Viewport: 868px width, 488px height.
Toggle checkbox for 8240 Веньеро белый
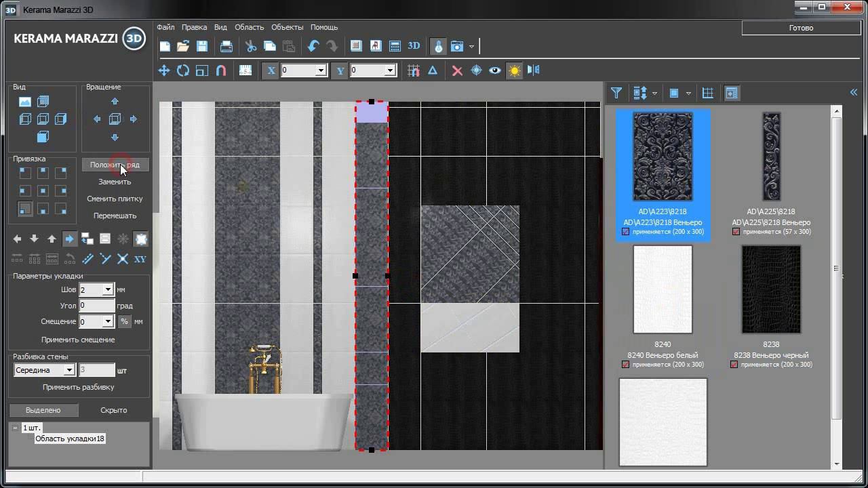click(x=625, y=365)
